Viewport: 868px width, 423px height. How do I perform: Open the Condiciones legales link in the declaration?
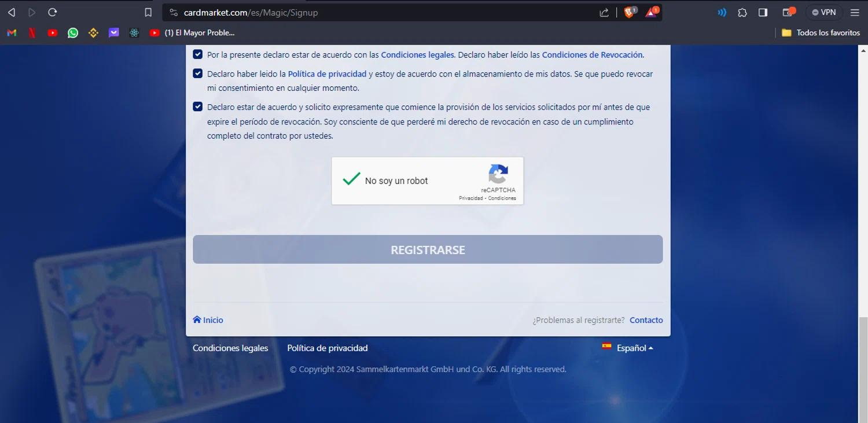(x=417, y=55)
